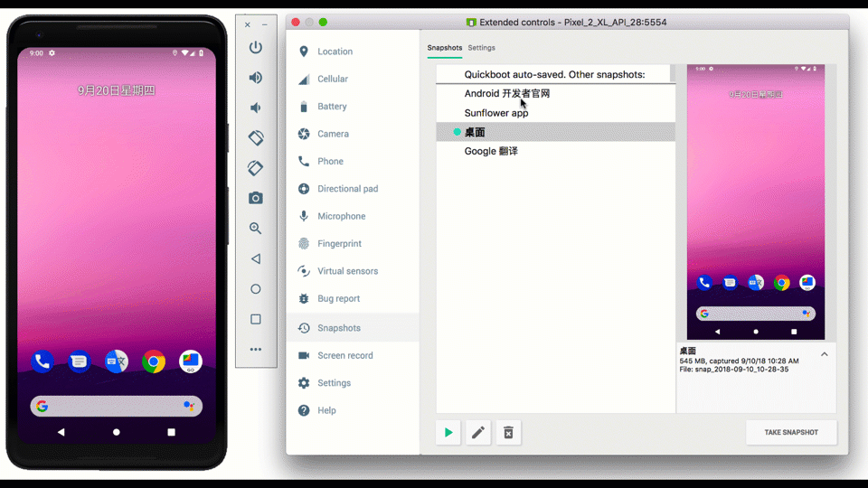The width and height of the screenshot is (868, 488).
Task: Load the selected snapshot with the play button
Action: pos(448,432)
